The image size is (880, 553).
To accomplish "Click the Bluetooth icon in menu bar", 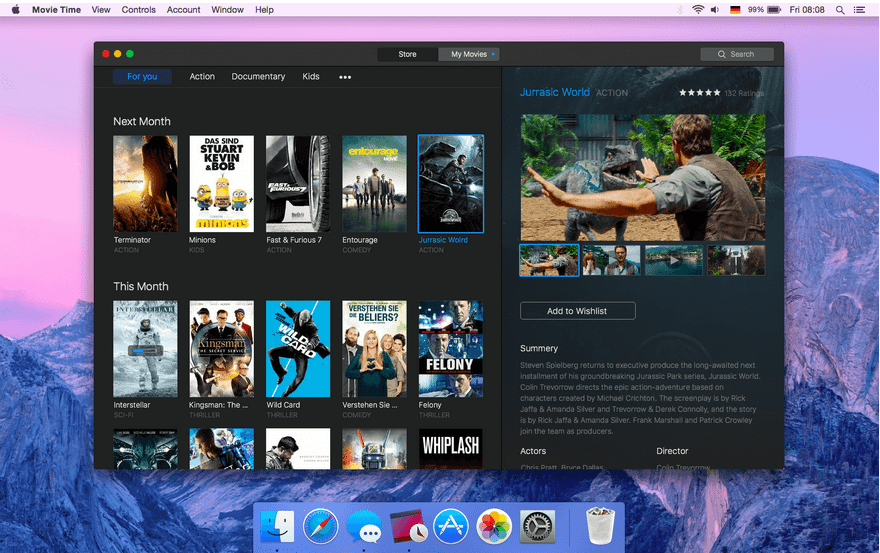I will [680, 10].
